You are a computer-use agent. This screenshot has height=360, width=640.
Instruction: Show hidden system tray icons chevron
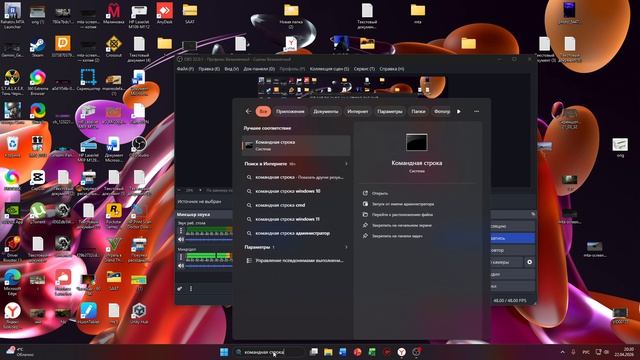(x=562, y=352)
